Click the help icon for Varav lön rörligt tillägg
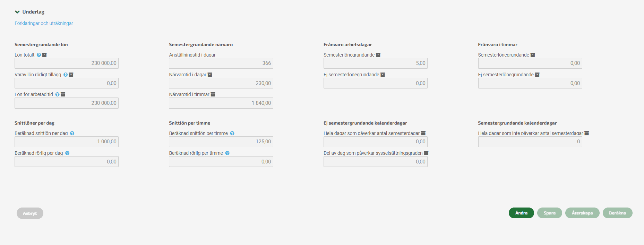This screenshot has width=644, height=245. pyautogui.click(x=66, y=75)
